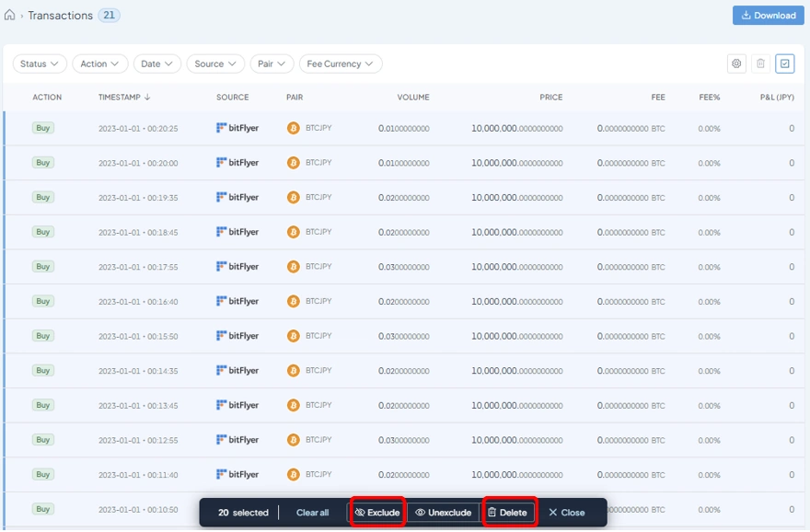Click bitFlyer logo in 00:20:25 row
Viewport: 810px width, 532px height.
pyautogui.click(x=237, y=128)
